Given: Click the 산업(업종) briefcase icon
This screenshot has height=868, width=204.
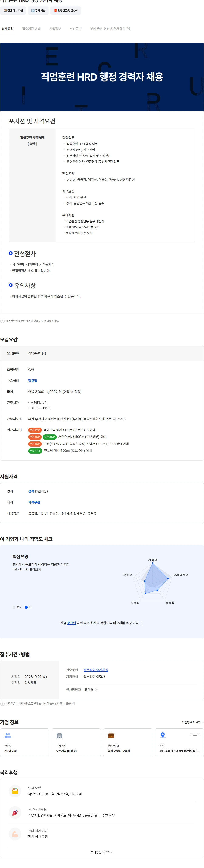Looking at the screenshot, I should tap(111, 736).
